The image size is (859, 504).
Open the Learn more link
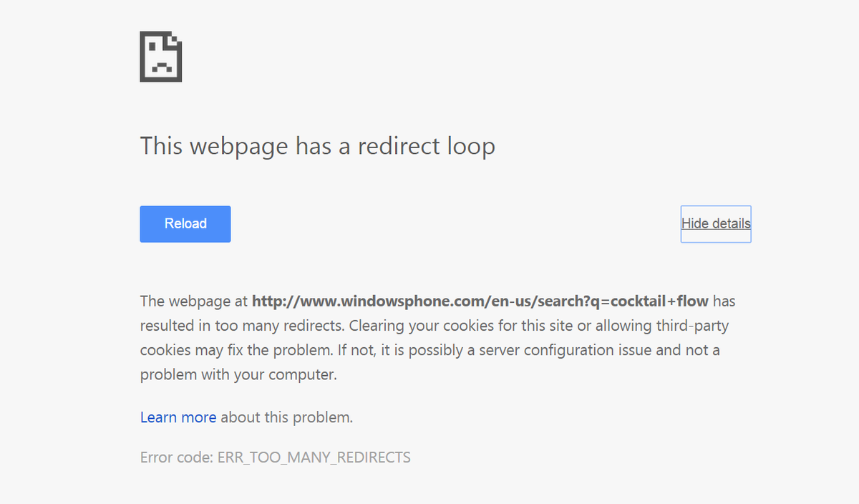(178, 417)
